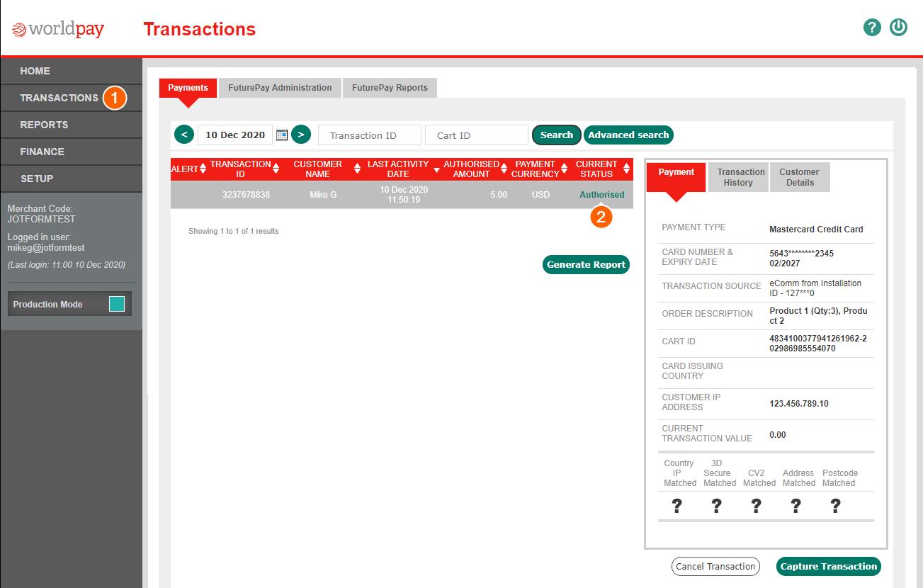Image resolution: width=923 pixels, height=588 pixels.
Task: Toggle the Production Mode switch
Action: 117,304
